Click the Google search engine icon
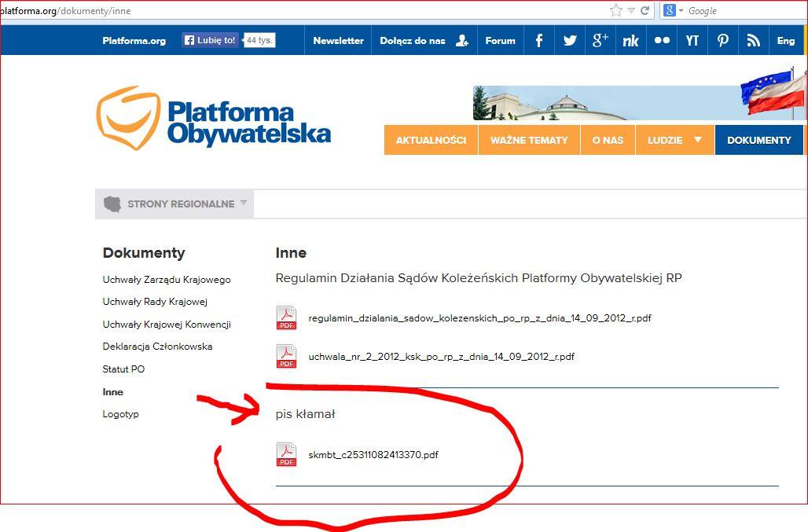Image resolution: width=808 pixels, height=532 pixels. tap(670, 10)
